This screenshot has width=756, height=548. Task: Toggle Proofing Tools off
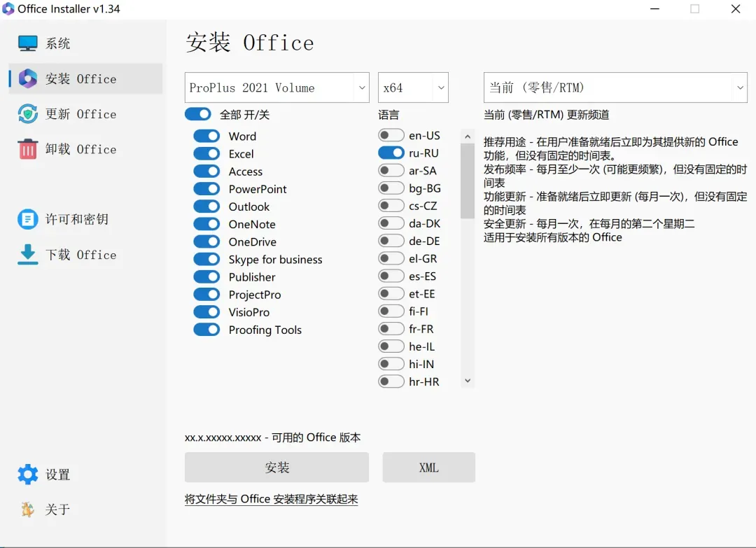pos(206,330)
